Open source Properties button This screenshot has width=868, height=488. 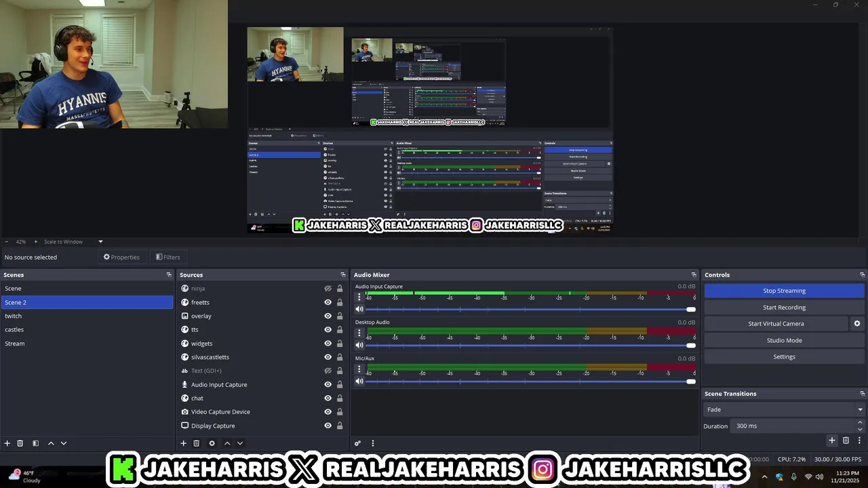(121, 257)
